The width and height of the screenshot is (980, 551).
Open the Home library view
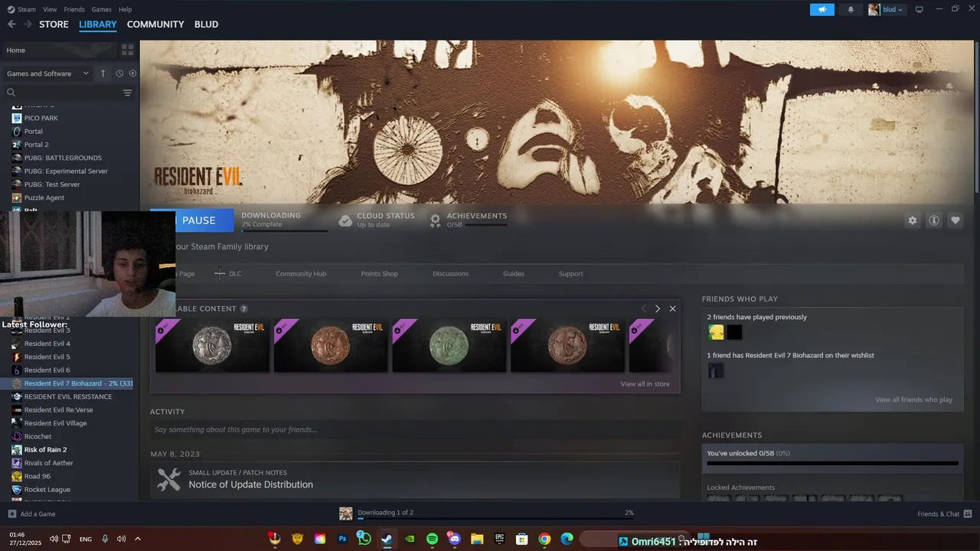pyautogui.click(x=60, y=51)
